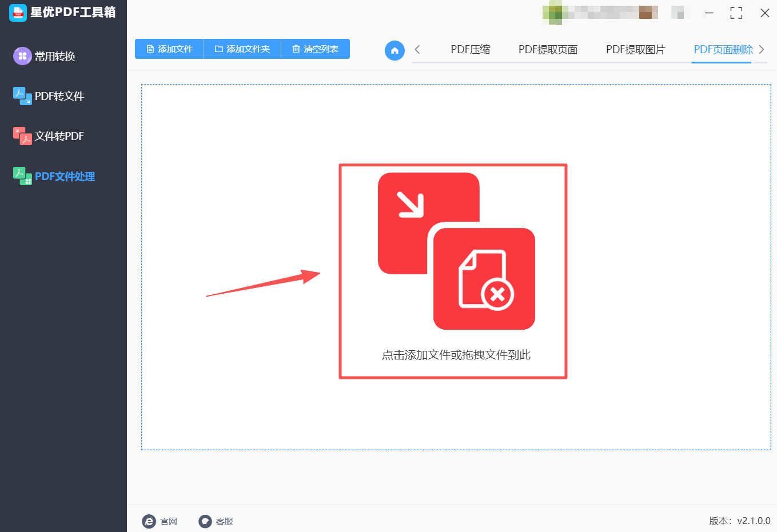Click the red PDF page delete icon
Screen dimensions: 777x532
(456, 251)
